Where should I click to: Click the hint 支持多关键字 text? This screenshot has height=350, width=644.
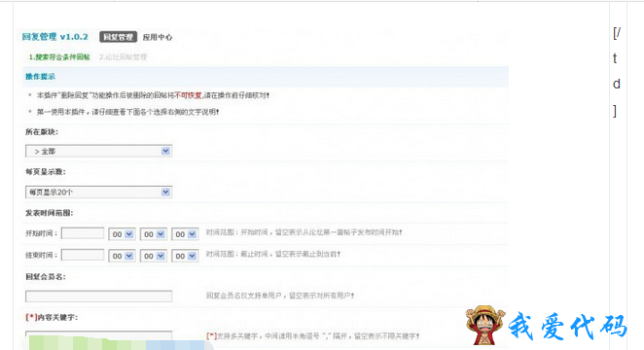pyautogui.click(x=313, y=335)
